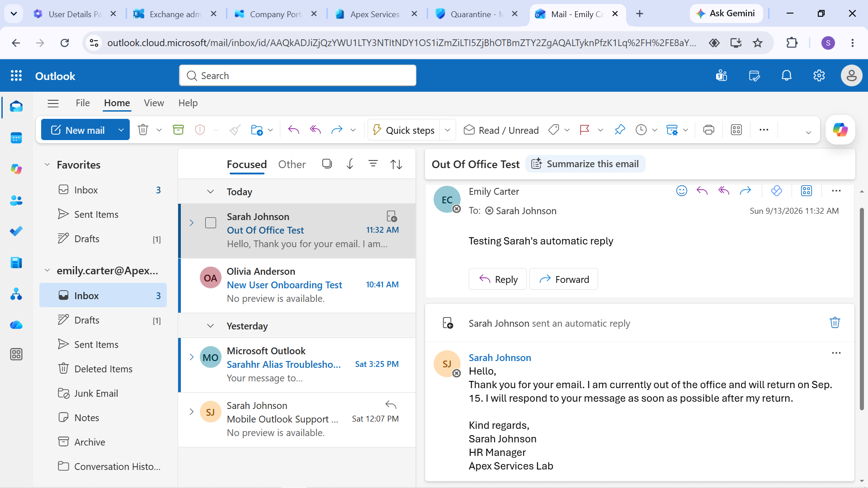Toggle Read / Unread for the message
The image size is (868, 488).
point(501,130)
